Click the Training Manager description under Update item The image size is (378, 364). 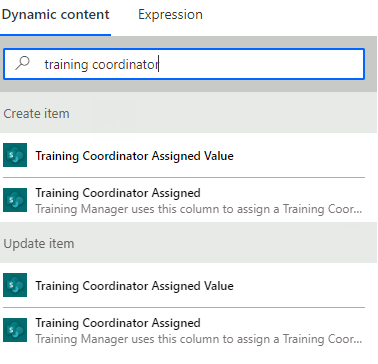(199, 339)
